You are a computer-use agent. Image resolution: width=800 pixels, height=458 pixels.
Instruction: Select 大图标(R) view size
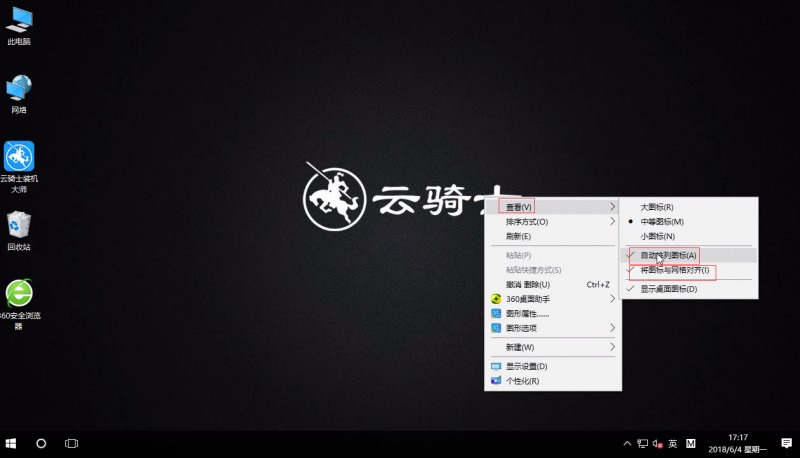(x=689, y=207)
